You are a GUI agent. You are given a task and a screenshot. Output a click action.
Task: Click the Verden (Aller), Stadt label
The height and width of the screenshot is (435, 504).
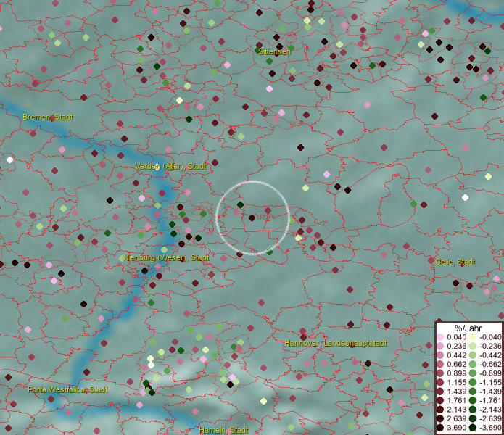[x=170, y=167]
